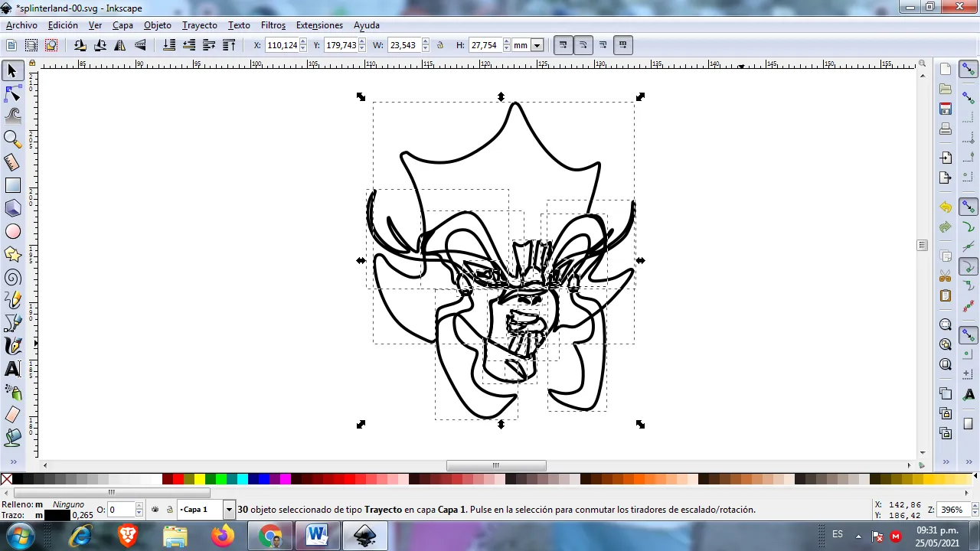Open the Trayecto menu
980x551 pixels.
(x=200, y=25)
